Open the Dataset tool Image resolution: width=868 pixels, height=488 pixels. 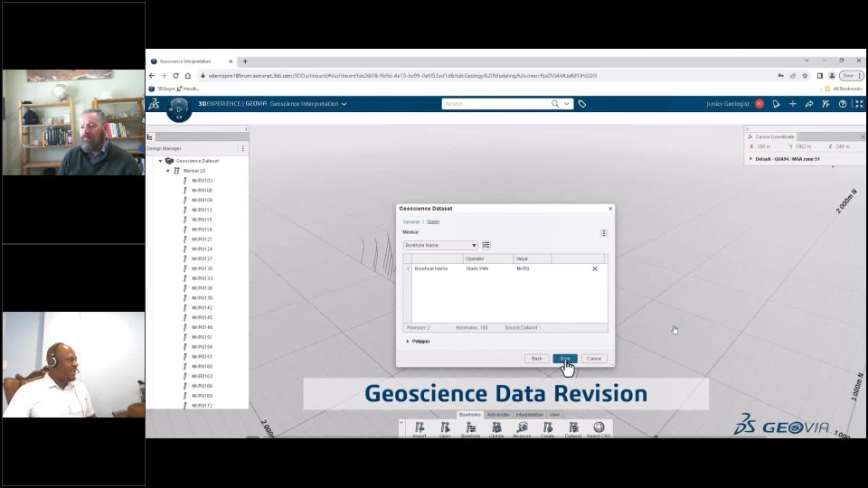click(x=573, y=427)
